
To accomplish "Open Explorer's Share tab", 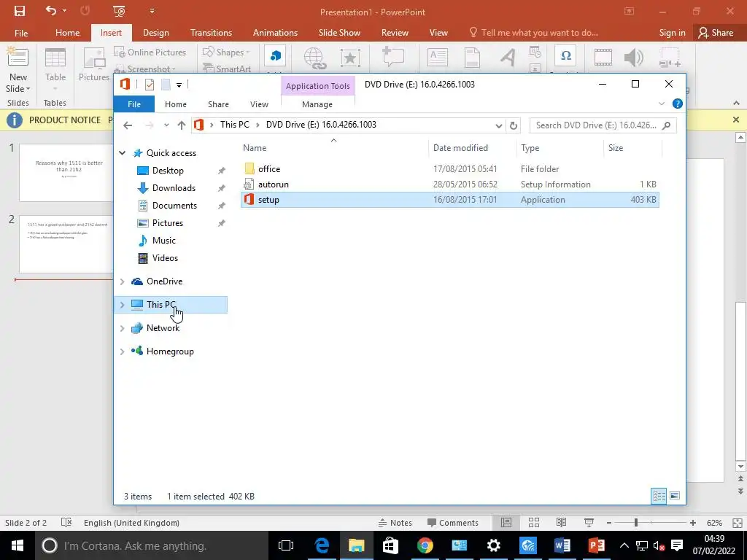I will pyautogui.click(x=218, y=104).
